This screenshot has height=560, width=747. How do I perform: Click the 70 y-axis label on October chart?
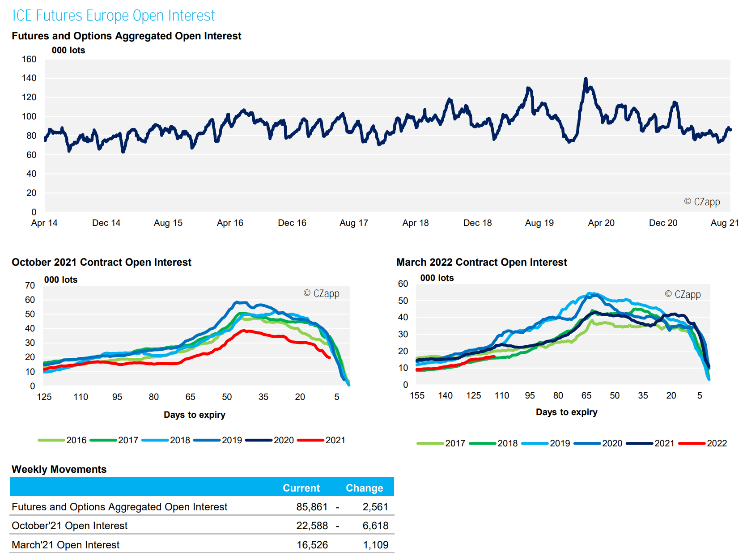point(30,285)
